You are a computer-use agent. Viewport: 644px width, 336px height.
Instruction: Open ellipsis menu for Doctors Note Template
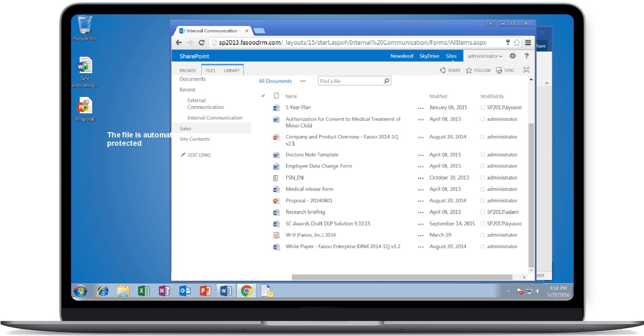pyautogui.click(x=421, y=156)
